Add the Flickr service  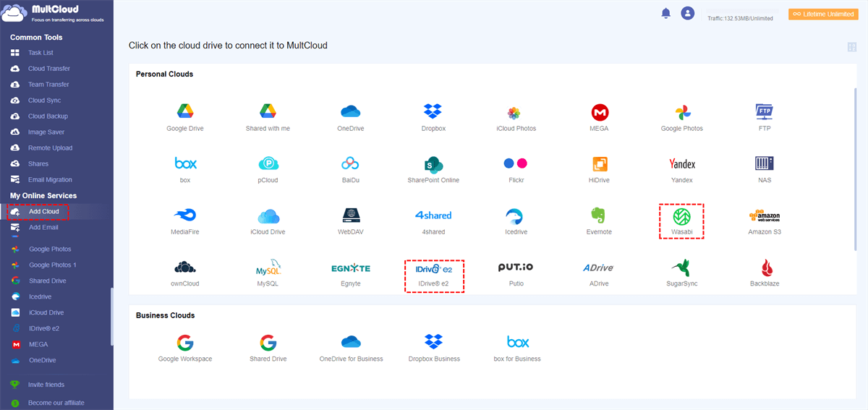coord(516,170)
